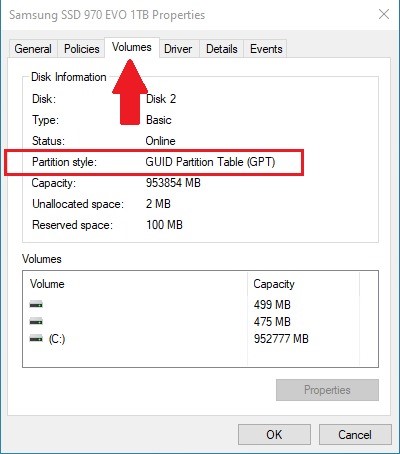This screenshot has width=400, height=454.
Task: Click the 'Basic' type value
Action: (x=159, y=120)
